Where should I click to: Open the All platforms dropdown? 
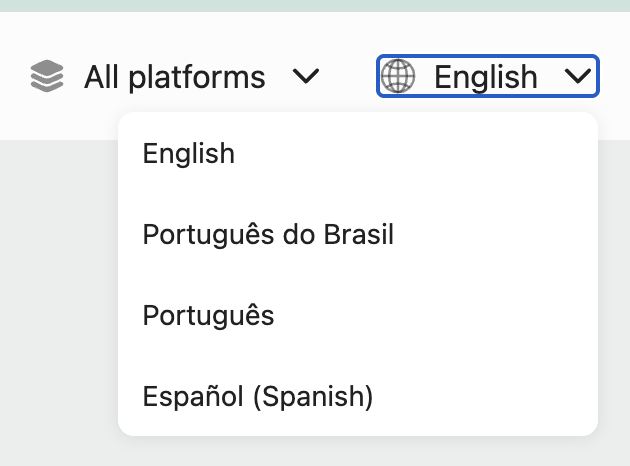click(175, 76)
